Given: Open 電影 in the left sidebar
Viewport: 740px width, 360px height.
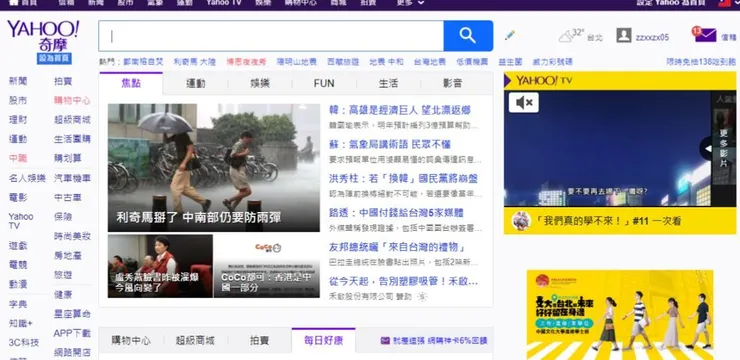Looking at the screenshot, I should pos(18,197).
